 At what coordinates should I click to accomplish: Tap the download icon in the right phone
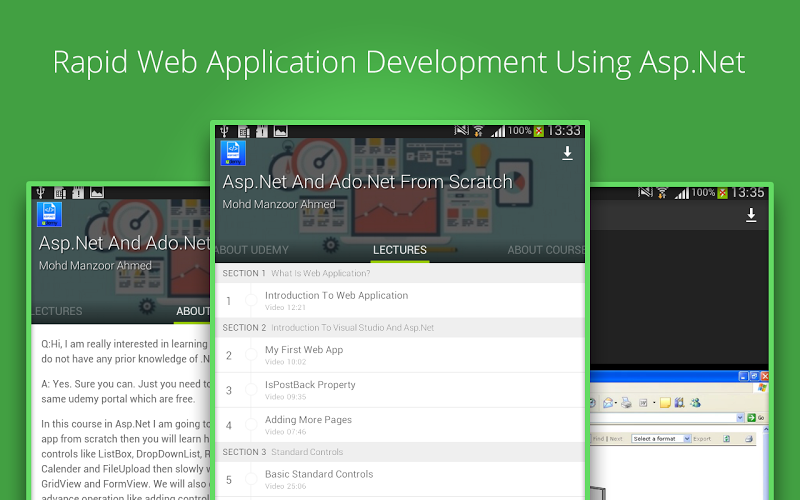click(751, 215)
